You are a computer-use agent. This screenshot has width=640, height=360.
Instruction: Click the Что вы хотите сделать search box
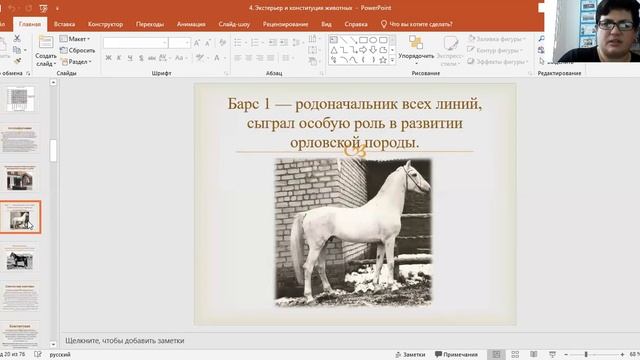click(417, 24)
